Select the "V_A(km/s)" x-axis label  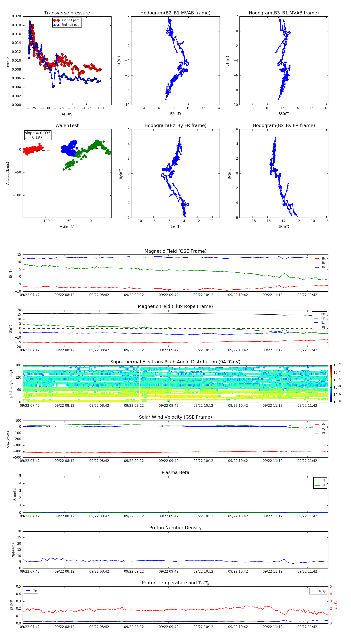tap(67, 227)
